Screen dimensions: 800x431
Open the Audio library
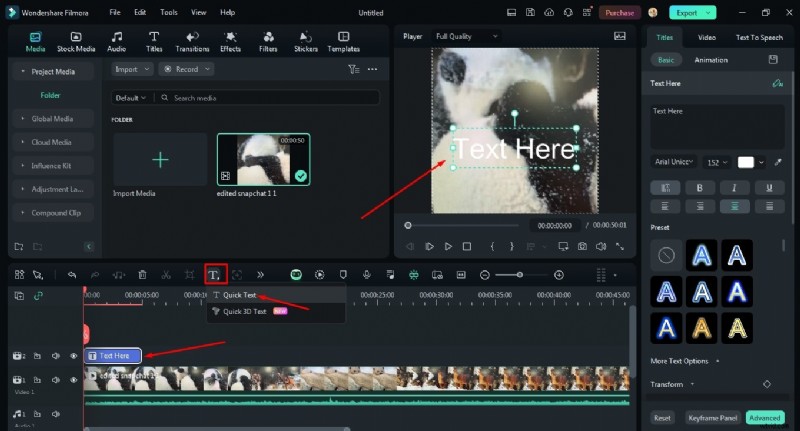coord(116,42)
